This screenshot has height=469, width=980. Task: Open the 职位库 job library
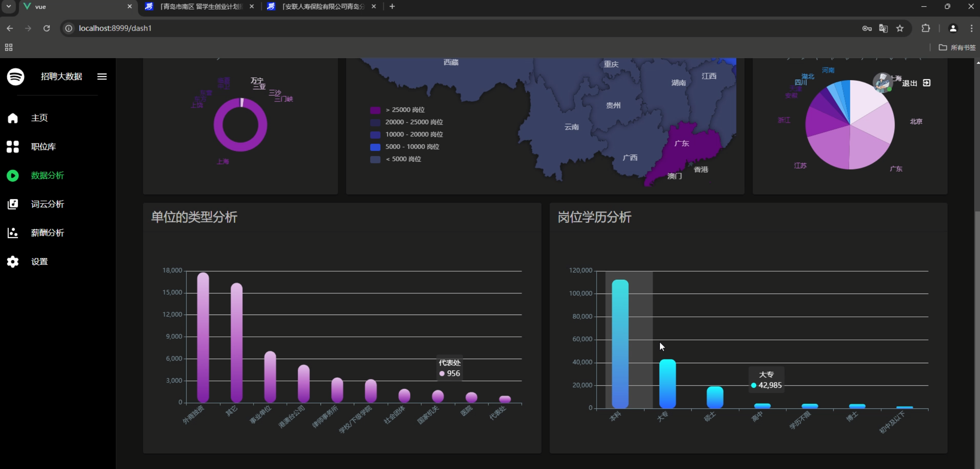(x=44, y=147)
